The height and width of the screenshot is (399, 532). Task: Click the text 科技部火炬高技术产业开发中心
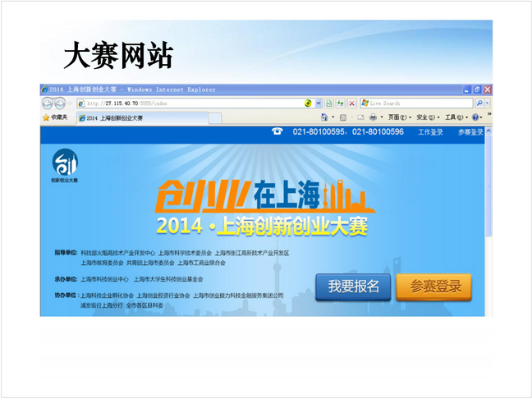tap(117, 253)
